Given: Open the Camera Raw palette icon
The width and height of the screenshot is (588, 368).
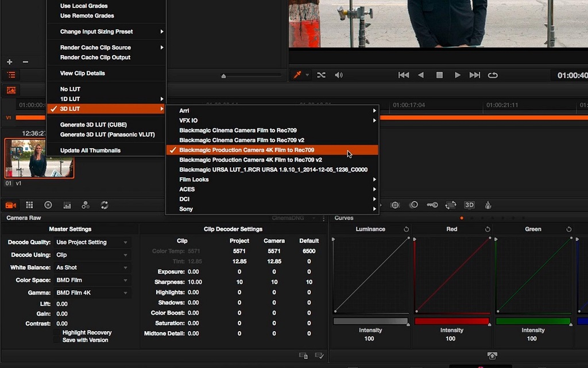Looking at the screenshot, I should (x=10, y=205).
